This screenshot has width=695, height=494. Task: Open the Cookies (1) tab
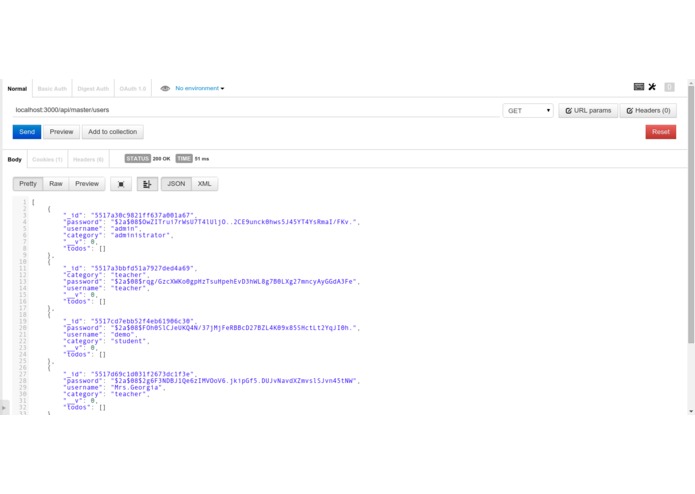47,159
